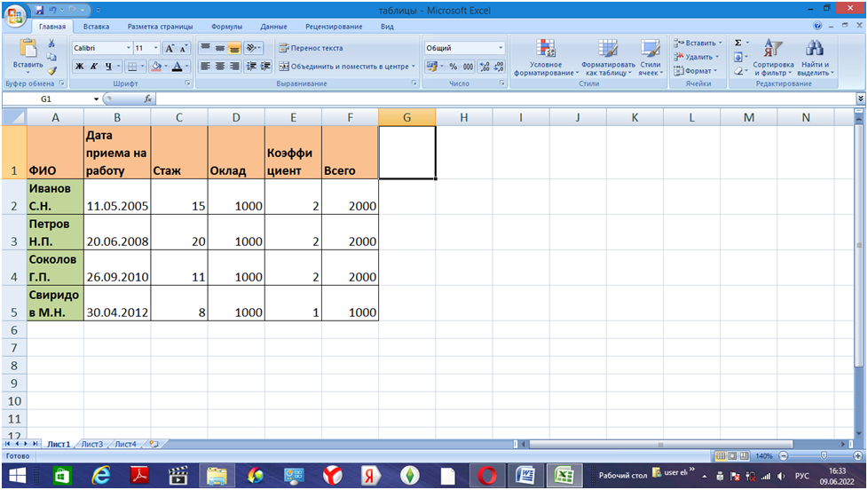Open Найти и выделить menu
This screenshot has width=868, height=490.
[x=815, y=58]
